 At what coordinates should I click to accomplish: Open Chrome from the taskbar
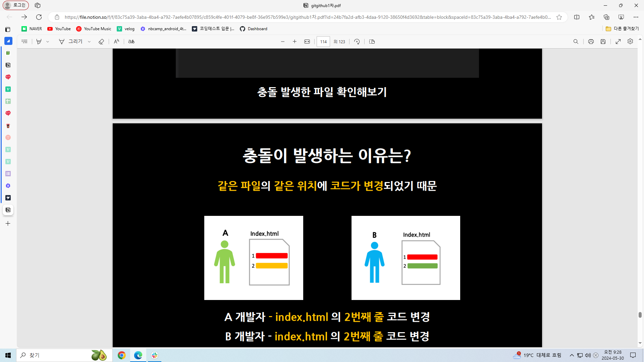pos(122,355)
